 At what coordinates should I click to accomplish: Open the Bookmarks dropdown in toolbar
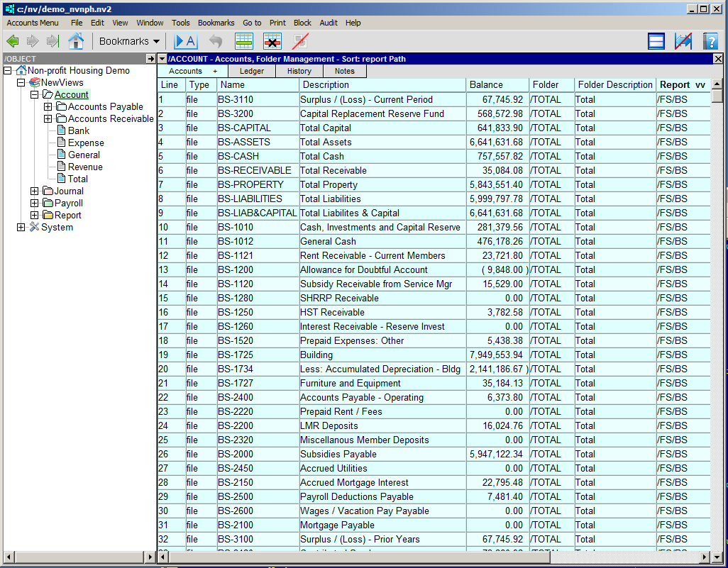[x=129, y=41]
